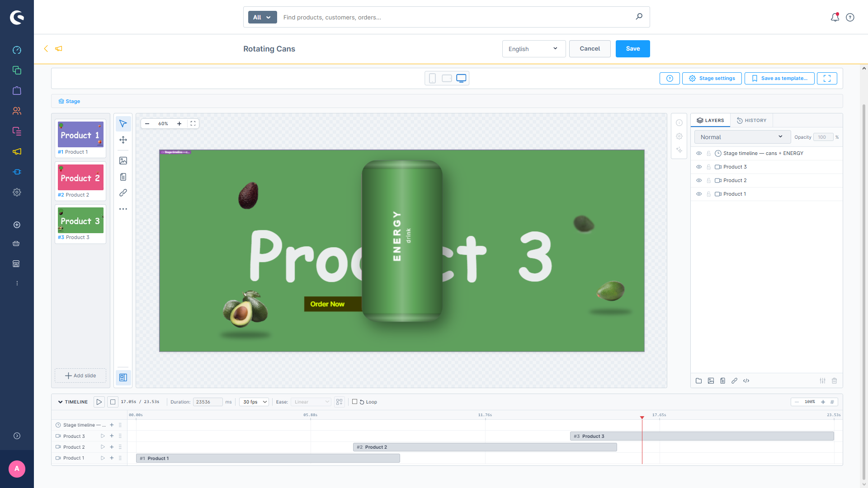Select Product 1 in layers list
The width and height of the screenshot is (868, 488).
[x=766, y=194]
